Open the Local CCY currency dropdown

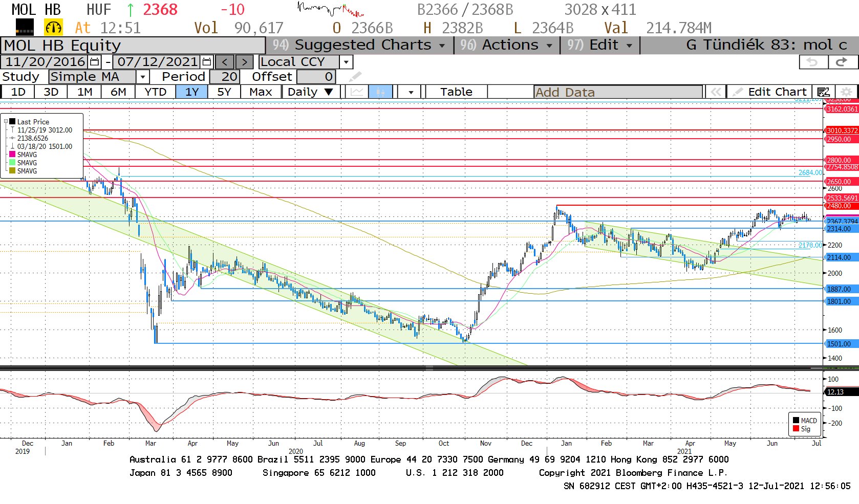(347, 62)
